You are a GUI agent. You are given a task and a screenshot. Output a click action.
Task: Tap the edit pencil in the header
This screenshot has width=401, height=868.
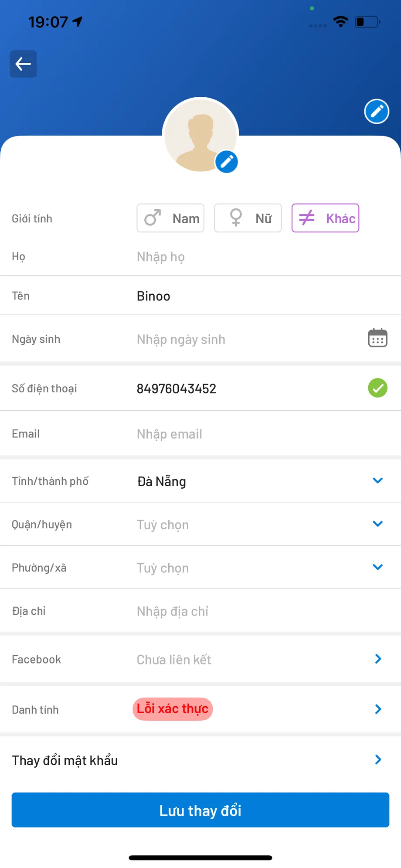(x=377, y=112)
